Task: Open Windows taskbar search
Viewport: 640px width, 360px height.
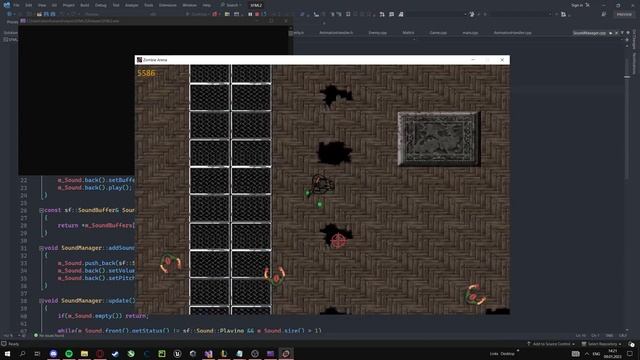Action: point(22,353)
